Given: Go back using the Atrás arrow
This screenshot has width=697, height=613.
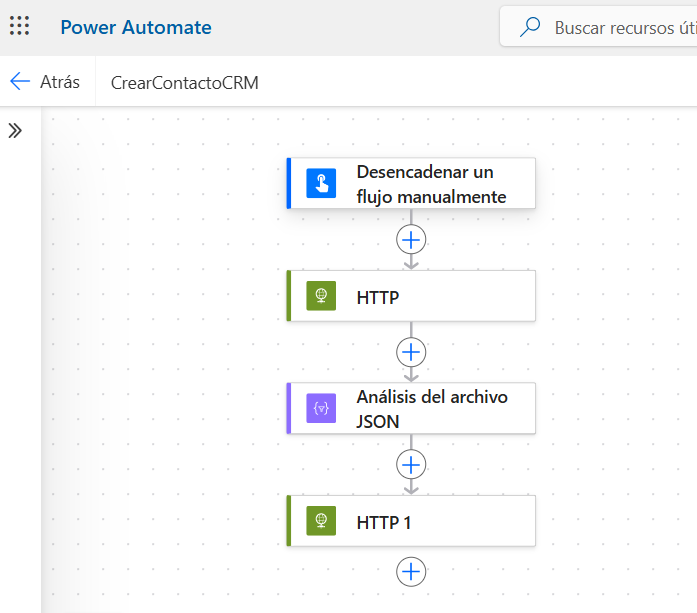Looking at the screenshot, I should click(20, 81).
